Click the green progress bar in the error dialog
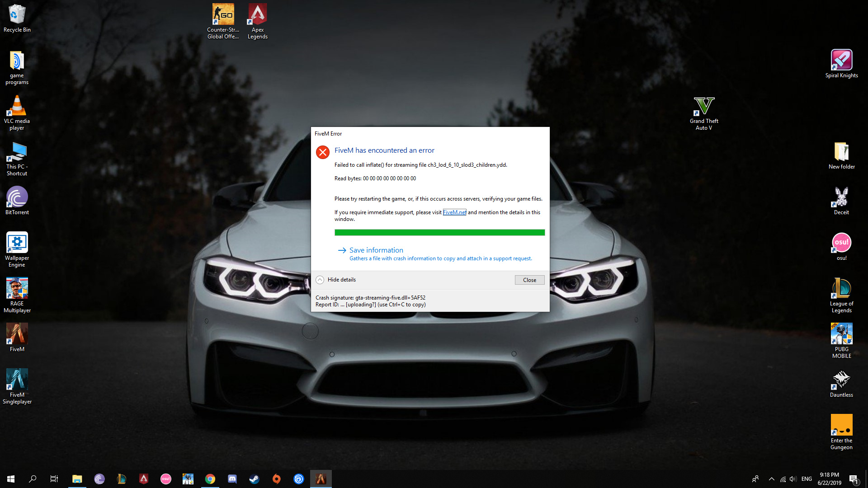The image size is (868, 488). pyautogui.click(x=439, y=232)
